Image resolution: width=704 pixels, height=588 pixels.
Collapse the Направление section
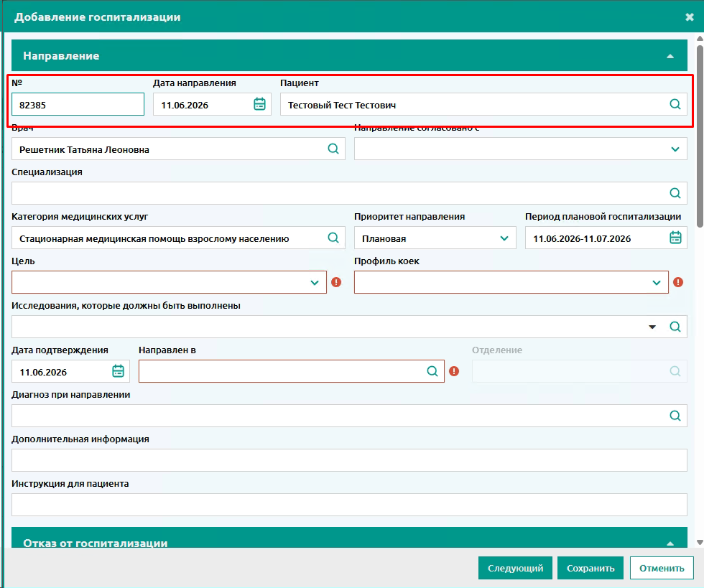tap(670, 56)
